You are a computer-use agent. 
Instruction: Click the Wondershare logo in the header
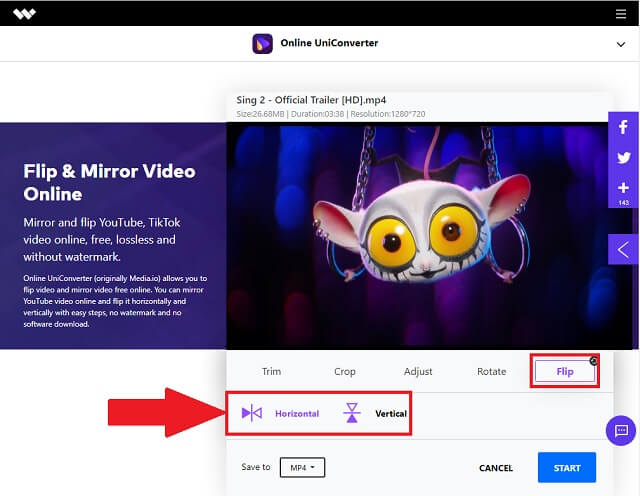(x=24, y=14)
